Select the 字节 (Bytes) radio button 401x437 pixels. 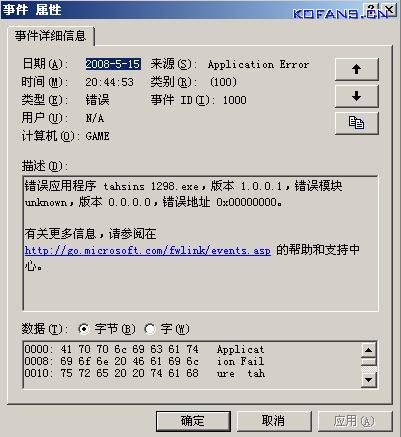click(x=84, y=329)
